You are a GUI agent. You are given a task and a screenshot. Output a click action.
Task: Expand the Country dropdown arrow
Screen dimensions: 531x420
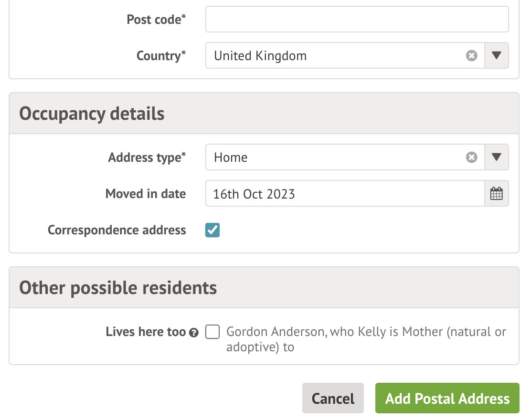pos(497,56)
